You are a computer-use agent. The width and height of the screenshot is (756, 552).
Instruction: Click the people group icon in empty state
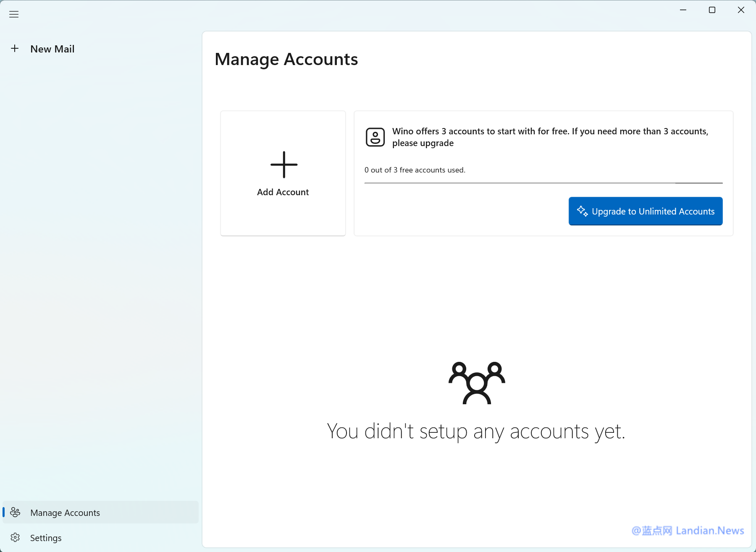pyautogui.click(x=477, y=383)
